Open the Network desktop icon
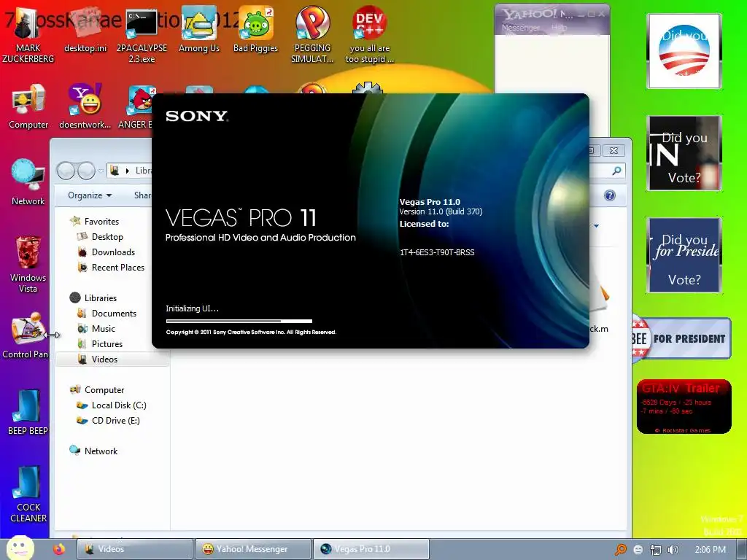The width and height of the screenshot is (747, 560). point(28,182)
